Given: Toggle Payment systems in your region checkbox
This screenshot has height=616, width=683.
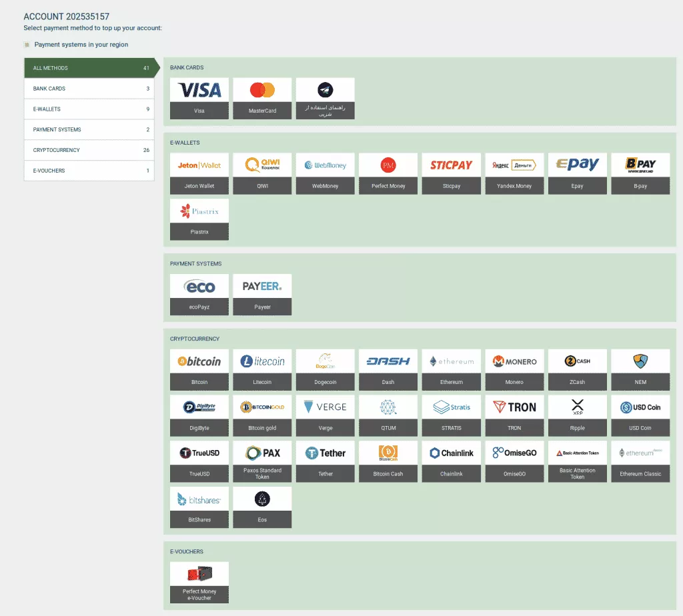Looking at the screenshot, I should 27,45.
